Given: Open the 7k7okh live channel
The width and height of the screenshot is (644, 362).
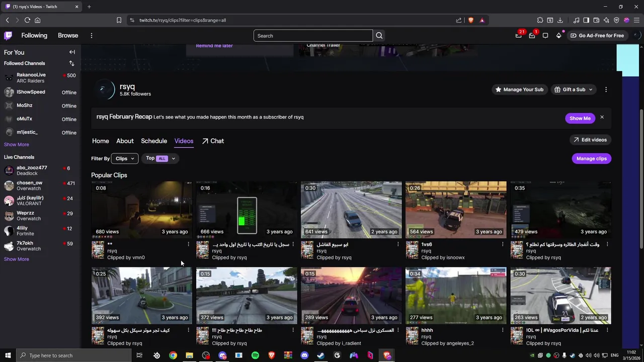Looking at the screenshot, I should point(40,246).
